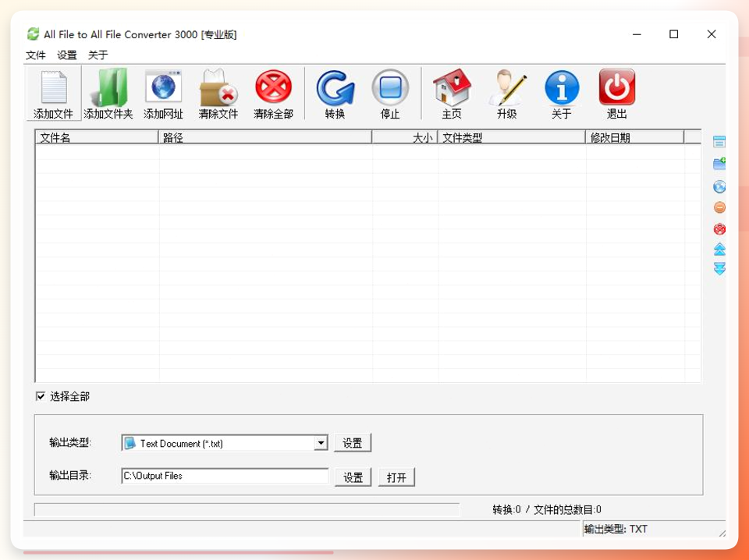The width and height of the screenshot is (749, 560).
Task: Sort by the 文件名 column header
Action: [97, 137]
